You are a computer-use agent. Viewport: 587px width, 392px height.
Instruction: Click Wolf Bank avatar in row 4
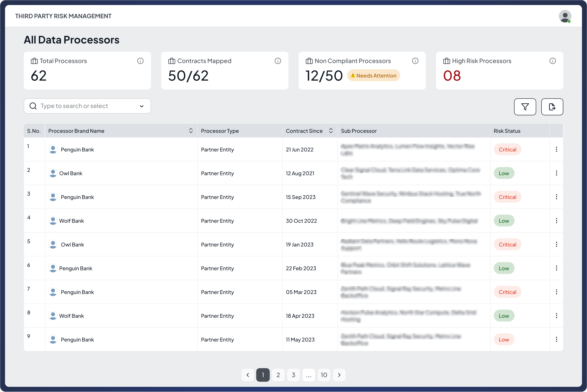pyautogui.click(x=53, y=221)
